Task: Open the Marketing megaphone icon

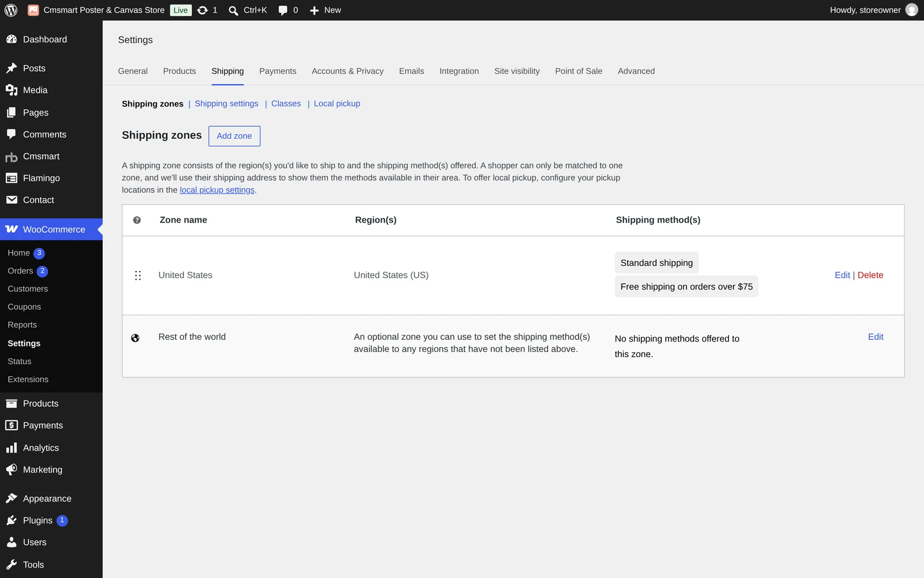Action: 12,470
